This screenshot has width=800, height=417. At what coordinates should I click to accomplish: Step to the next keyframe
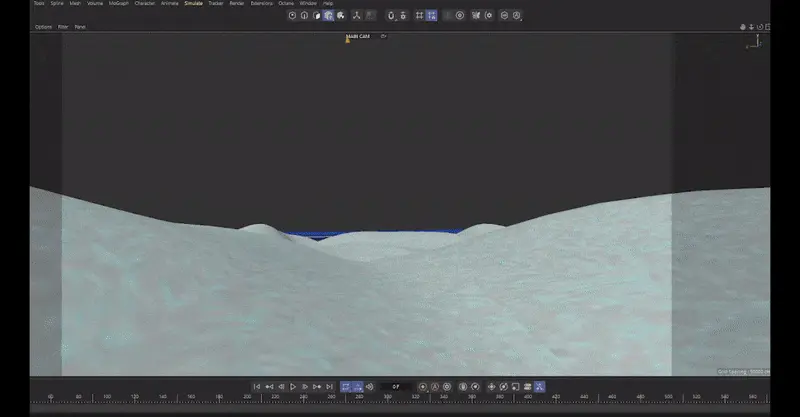tap(317, 386)
